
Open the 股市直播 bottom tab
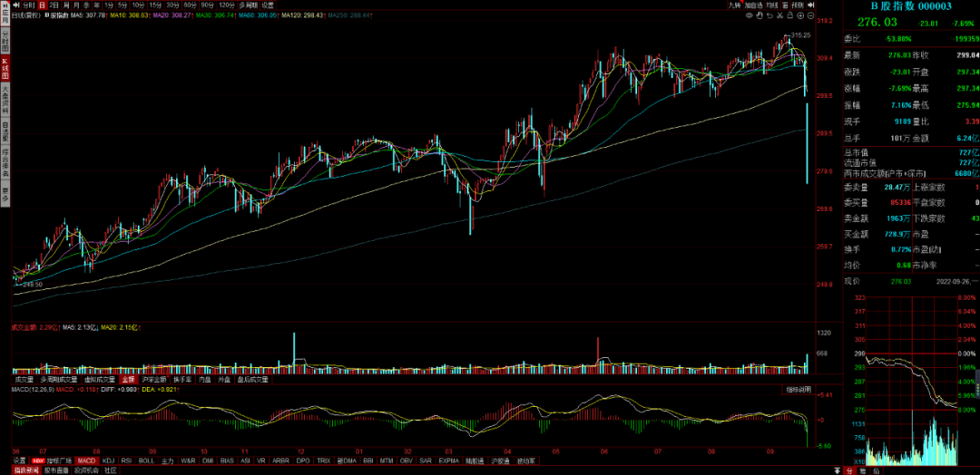[55, 470]
